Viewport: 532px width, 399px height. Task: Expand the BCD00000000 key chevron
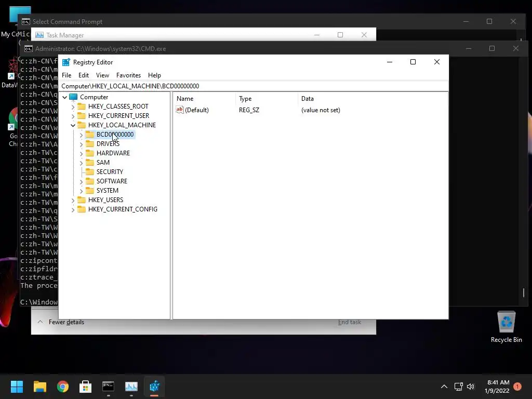(x=81, y=135)
